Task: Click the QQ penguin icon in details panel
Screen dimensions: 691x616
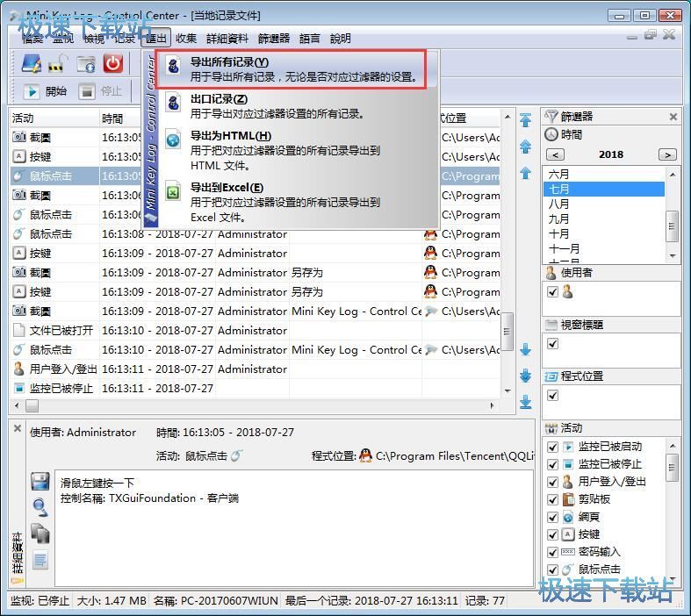Action: pos(365,455)
